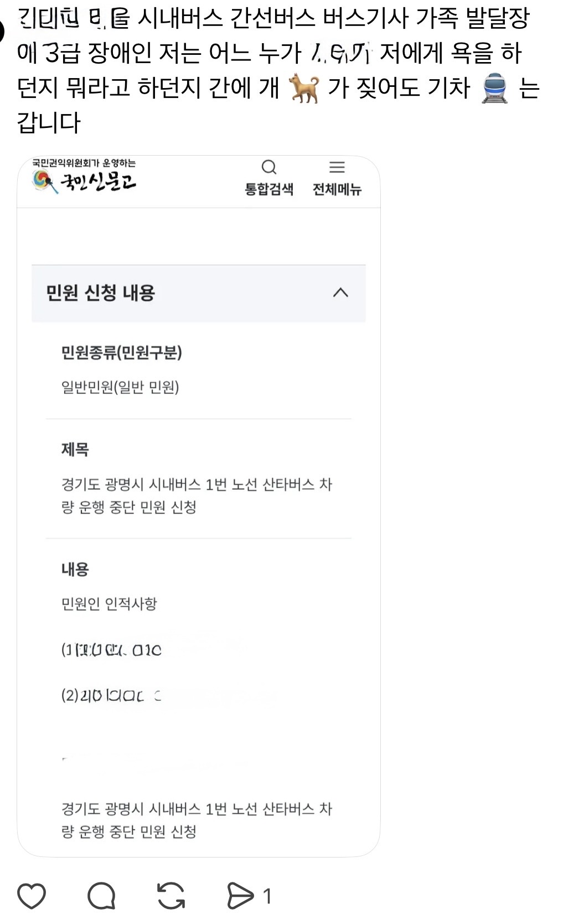Image resolution: width=563 pixels, height=924 pixels.
Task: Select the 통합검색 label in the header
Action: point(269,189)
